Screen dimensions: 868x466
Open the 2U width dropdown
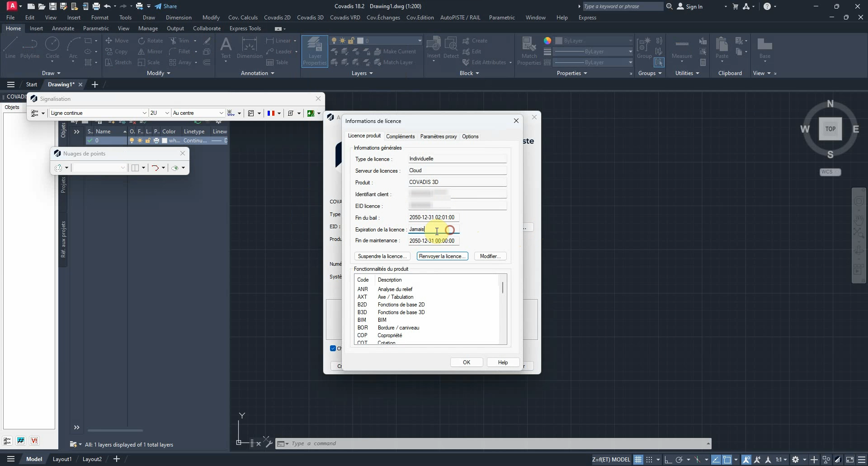(160, 113)
